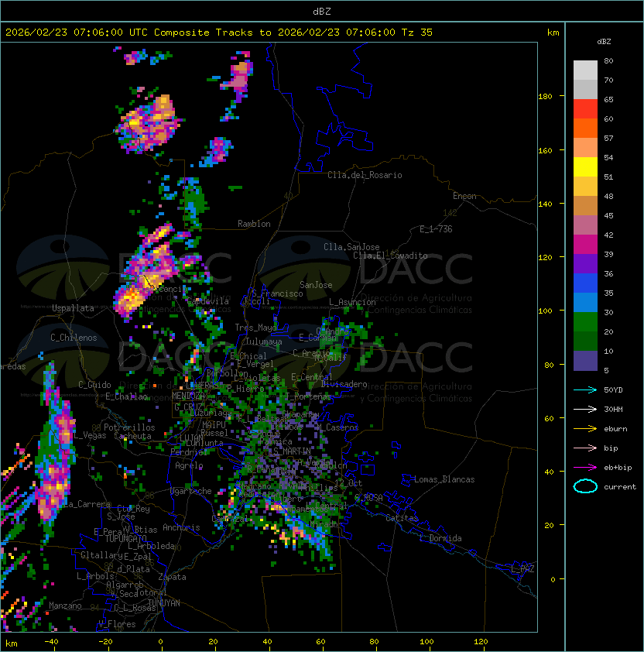This screenshot has height=652, width=644.
Task: Select the slate purple bottom swatch of dBZ scale
Action: [585, 361]
